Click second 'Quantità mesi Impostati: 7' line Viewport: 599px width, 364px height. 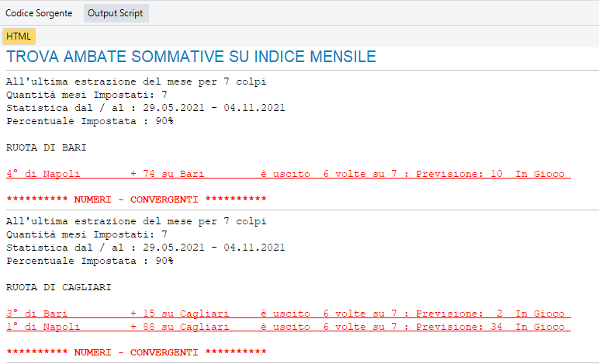[87, 234]
